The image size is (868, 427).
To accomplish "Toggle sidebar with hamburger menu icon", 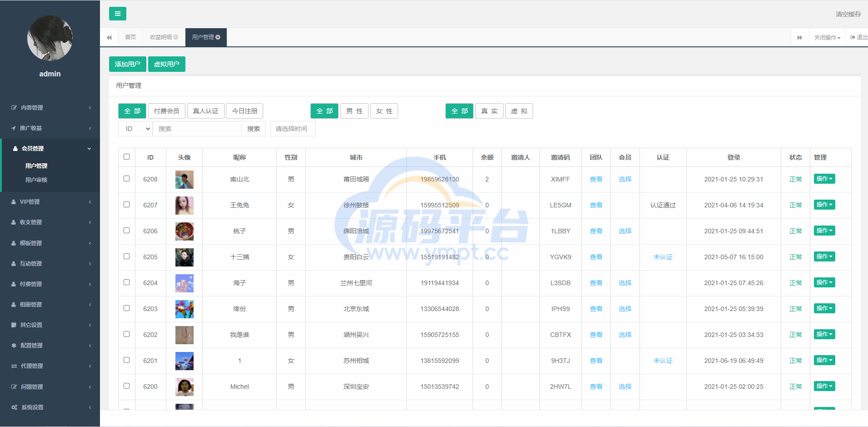I will point(118,14).
